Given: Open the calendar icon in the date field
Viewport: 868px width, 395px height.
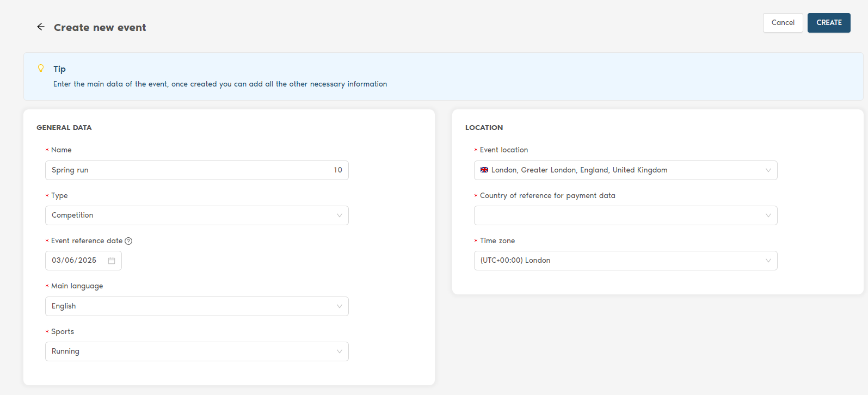Looking at the screenshot, I should 112,261.
